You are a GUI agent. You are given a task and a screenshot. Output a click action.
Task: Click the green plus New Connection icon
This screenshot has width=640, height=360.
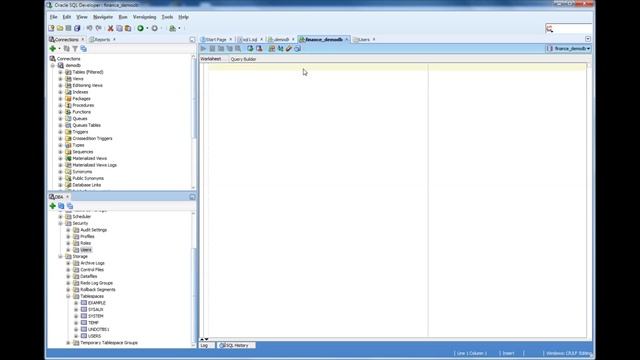[x=53, y=49]
